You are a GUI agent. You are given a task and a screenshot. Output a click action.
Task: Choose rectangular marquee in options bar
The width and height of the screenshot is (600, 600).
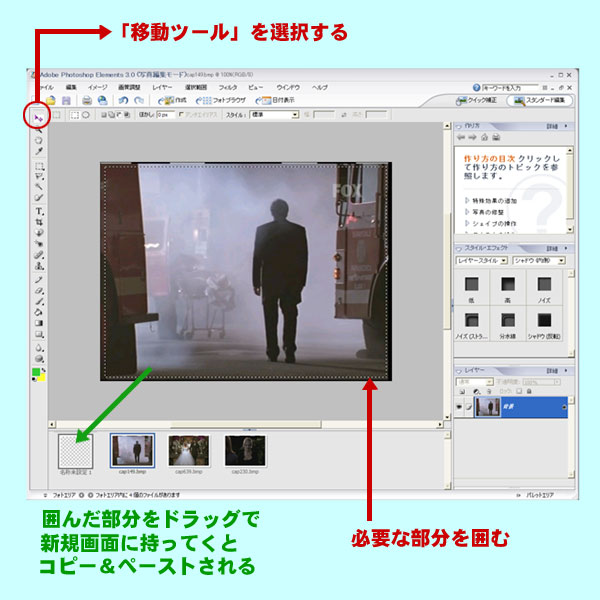point(75,115)
